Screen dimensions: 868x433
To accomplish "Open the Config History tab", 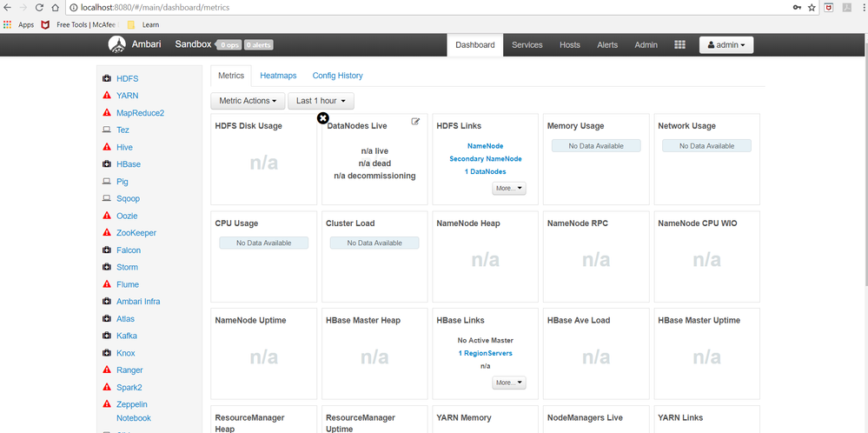I will 338,76.
